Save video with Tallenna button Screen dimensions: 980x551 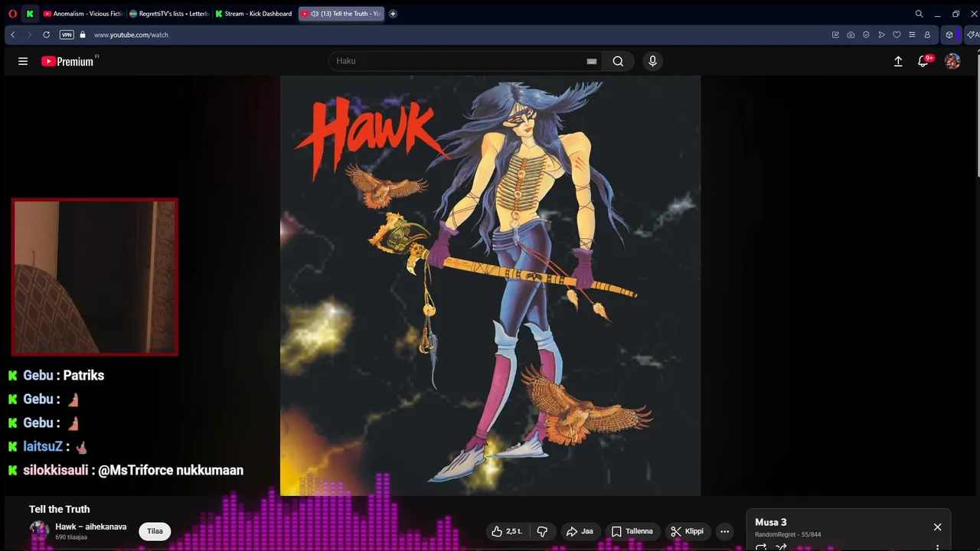[x=632, y=531]
